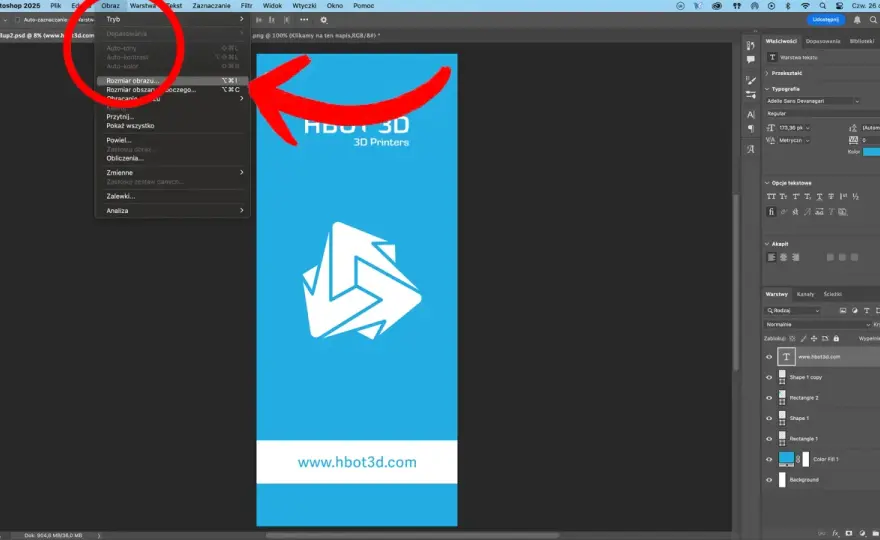
Task: Hide the Color Fill 1 layer
Action: [x=769, y=459]
